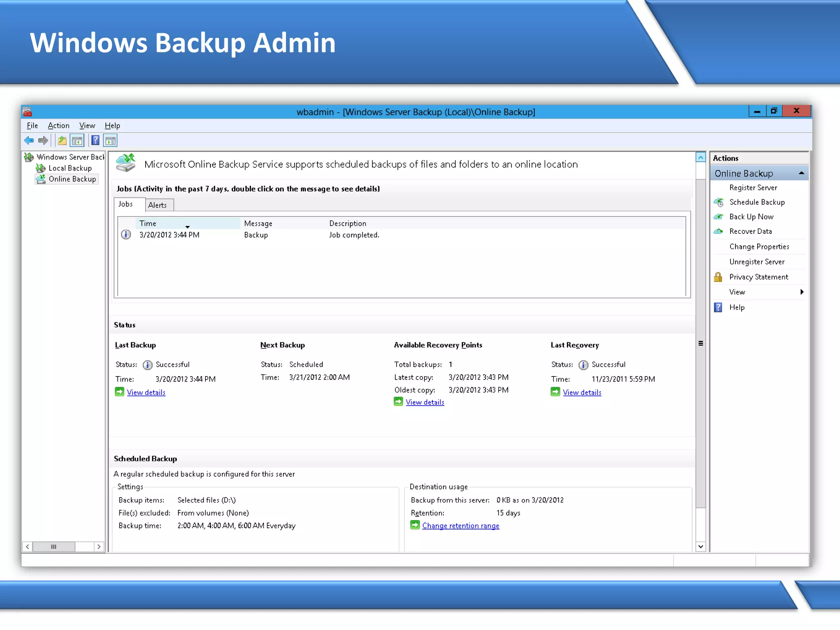Click the Windows Server Backup root node icon
Viewport: 840px width, 630px height.
point(29,157)
